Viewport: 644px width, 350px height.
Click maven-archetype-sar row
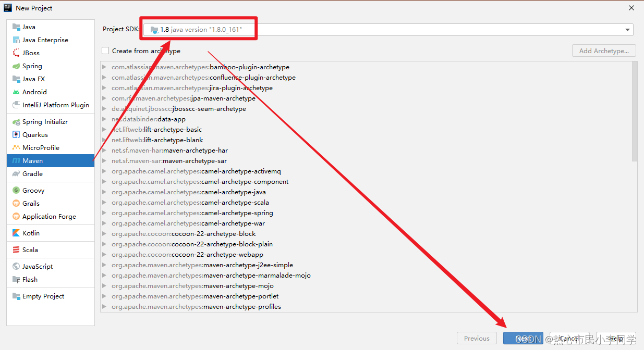coord(366,161)
